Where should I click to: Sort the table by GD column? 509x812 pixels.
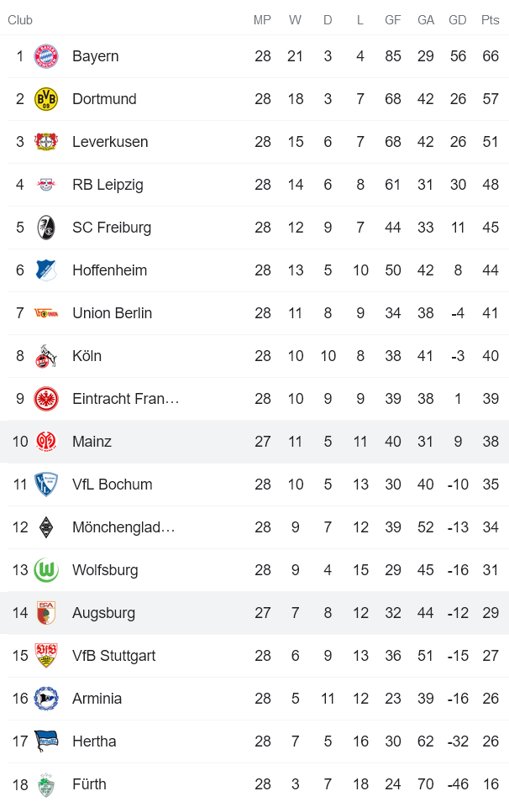click(x=458, y=19)
